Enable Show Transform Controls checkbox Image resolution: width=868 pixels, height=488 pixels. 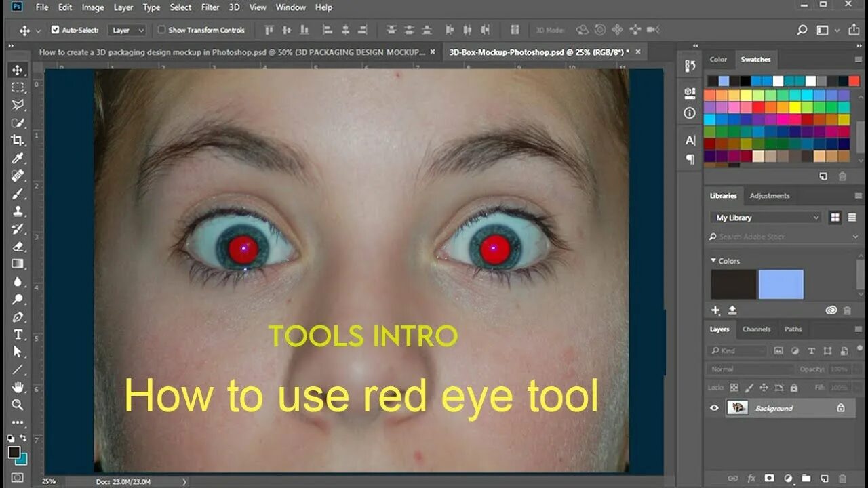161,30
